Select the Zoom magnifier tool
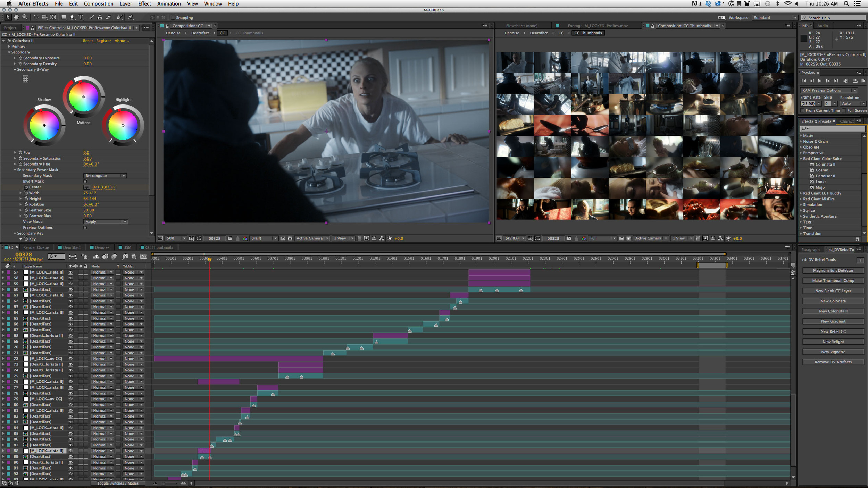Image resolution: width=868 pixels, height=488 pixels. [25, 17]
